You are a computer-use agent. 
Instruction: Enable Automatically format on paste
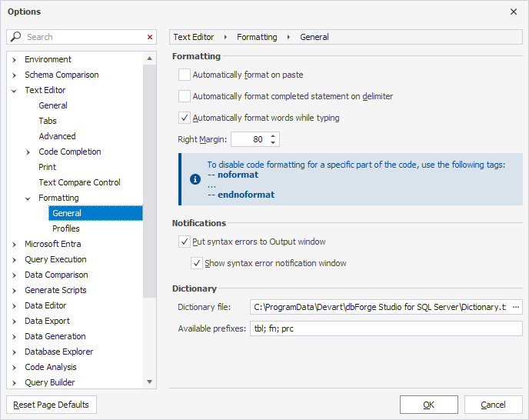pos(185,75)
